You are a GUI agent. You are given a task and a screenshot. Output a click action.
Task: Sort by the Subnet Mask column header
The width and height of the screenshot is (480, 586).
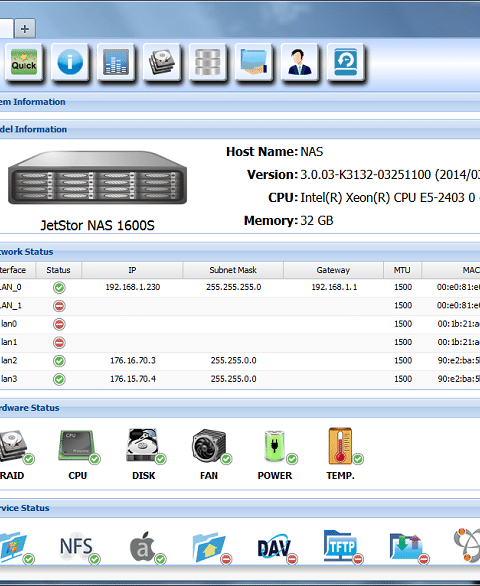(x=233, y=270)
